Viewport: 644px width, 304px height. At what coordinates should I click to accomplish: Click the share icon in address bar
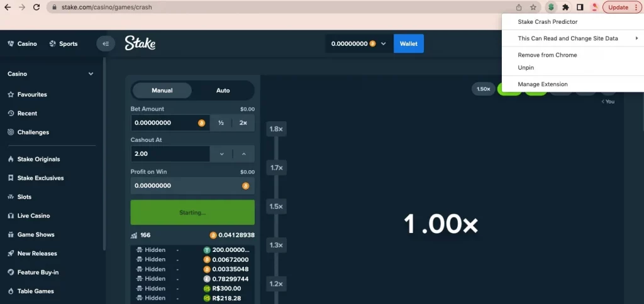tap(519, 8)
